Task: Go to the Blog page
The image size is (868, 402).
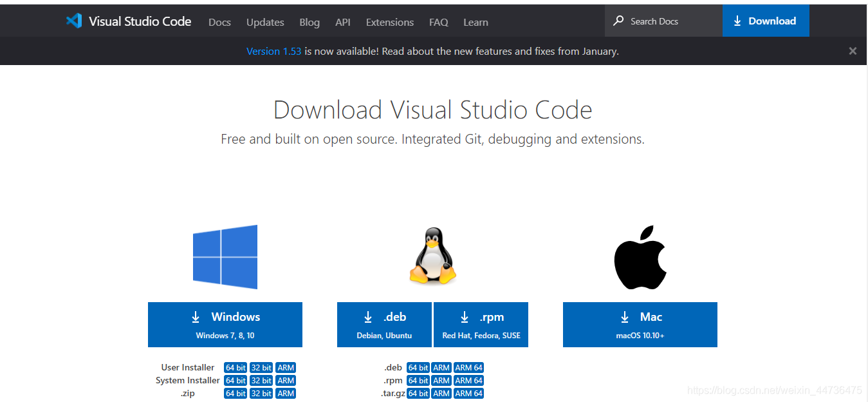Action: [x=309, y=22]
